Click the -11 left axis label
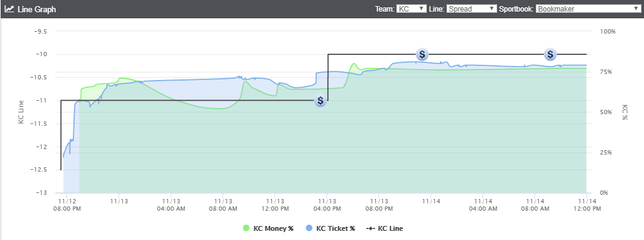This screenshot has height=240, width=644. coord(42,101)
